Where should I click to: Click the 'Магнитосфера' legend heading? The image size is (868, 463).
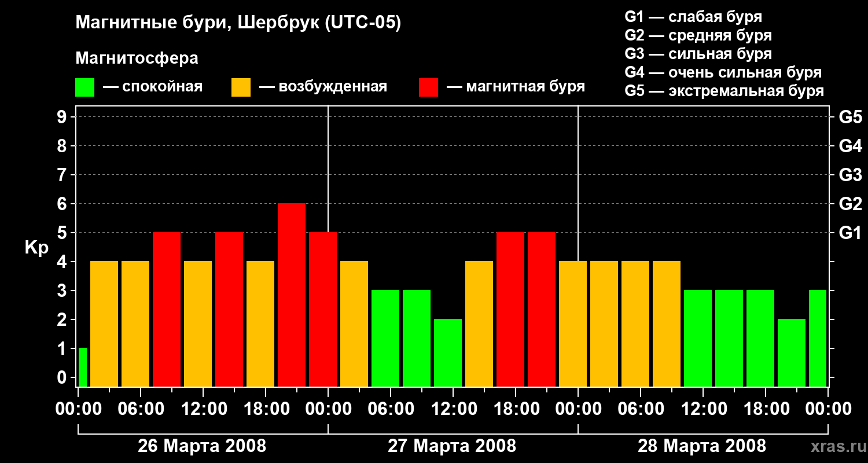137,58
